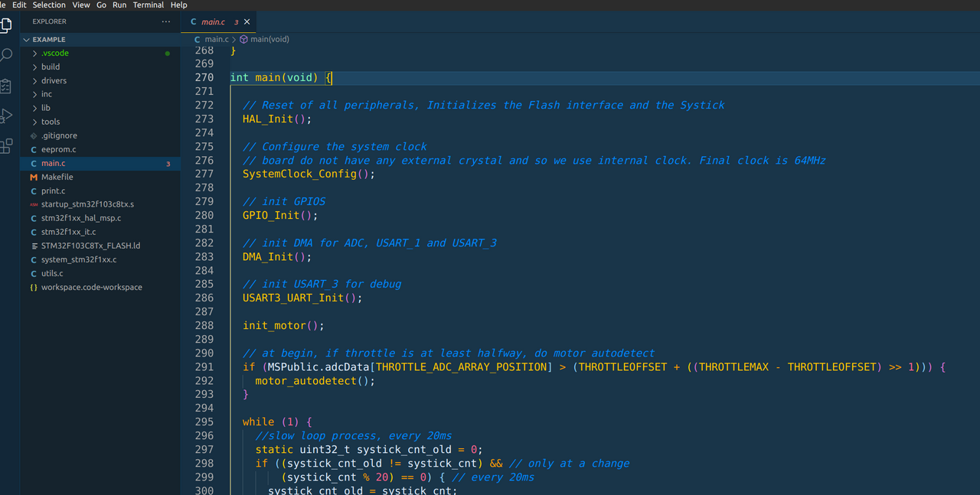Open the Selection menu
This screenshot has width=980, height=495.
click(x=49, y=5)
